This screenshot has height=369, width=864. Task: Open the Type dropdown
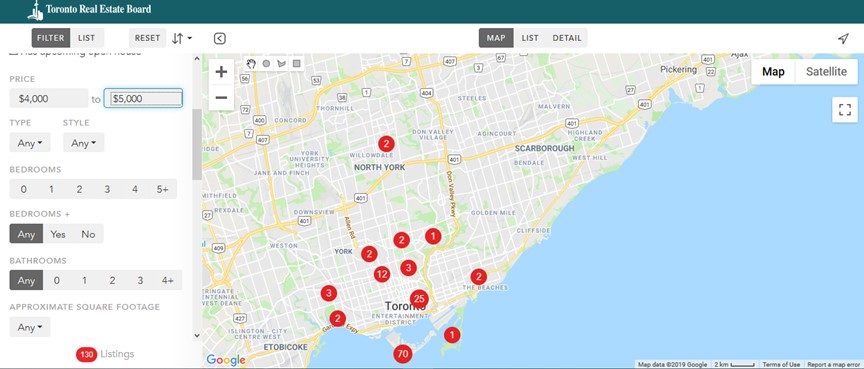pyautogui.click(x=30, y=143)
